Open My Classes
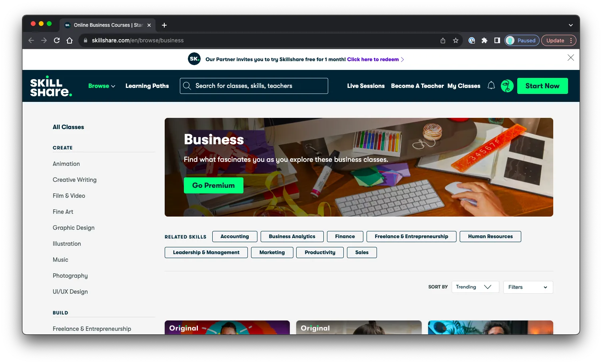The image size is (602, 364). pyautogui.click(x=464, y=86)
